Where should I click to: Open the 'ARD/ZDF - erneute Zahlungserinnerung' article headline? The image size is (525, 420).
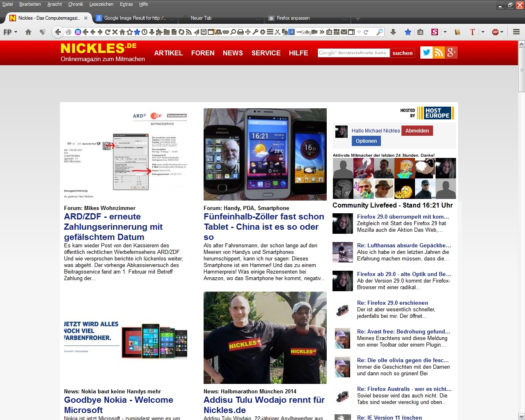point(113,227)
